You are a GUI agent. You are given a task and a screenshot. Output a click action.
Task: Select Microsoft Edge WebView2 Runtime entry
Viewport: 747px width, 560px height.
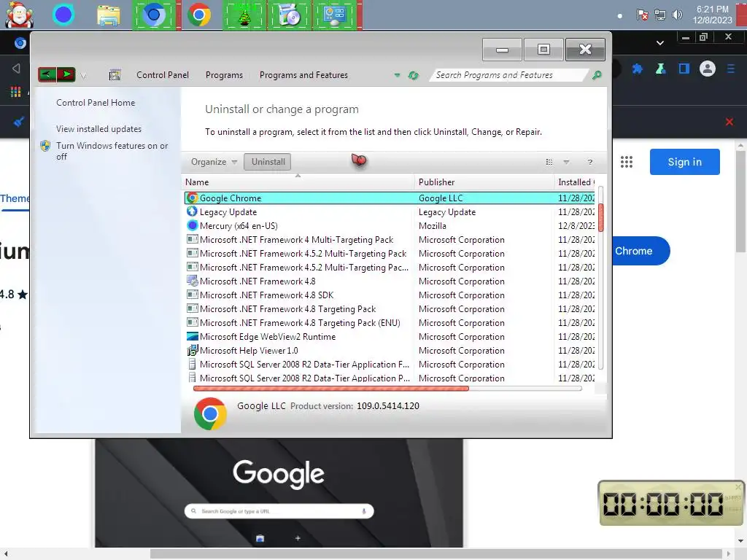pos(390,336)
